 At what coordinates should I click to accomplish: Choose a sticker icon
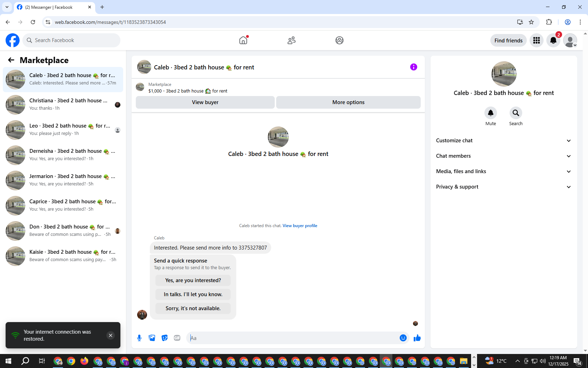click(164, 338)
